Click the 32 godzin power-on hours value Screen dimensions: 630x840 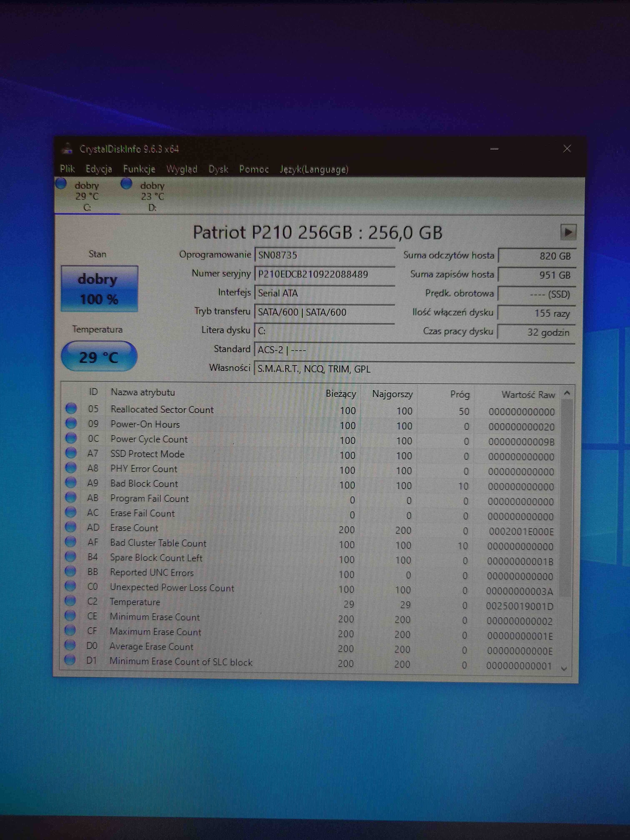(536, 332)
